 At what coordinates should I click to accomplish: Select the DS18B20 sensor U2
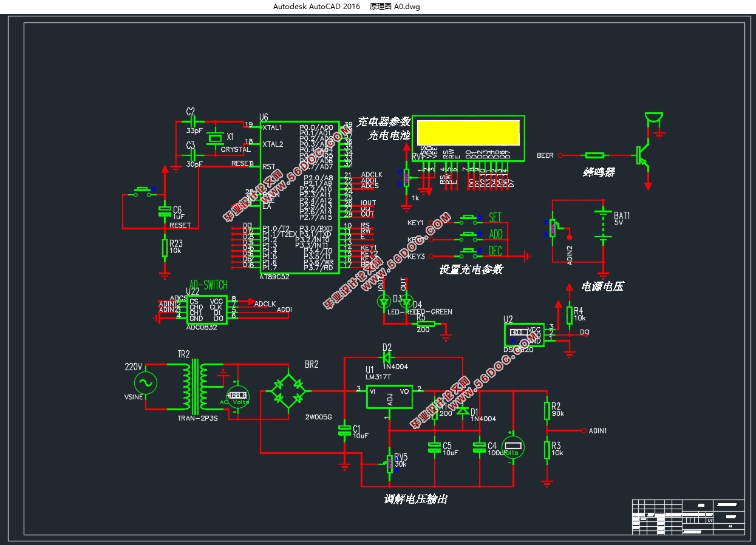(x=523, y=334)
